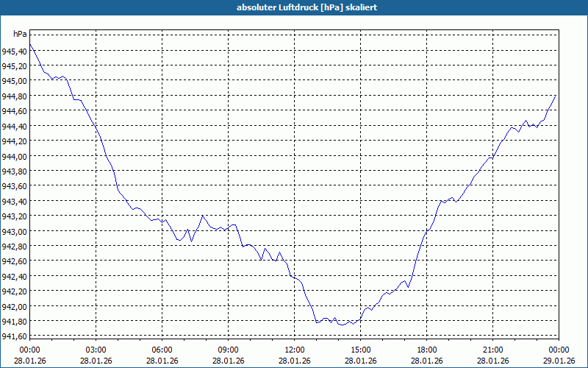The image size is (588, 368).
Task: Pick the 942,80 pressure tick label
Action: pos(14,247)
